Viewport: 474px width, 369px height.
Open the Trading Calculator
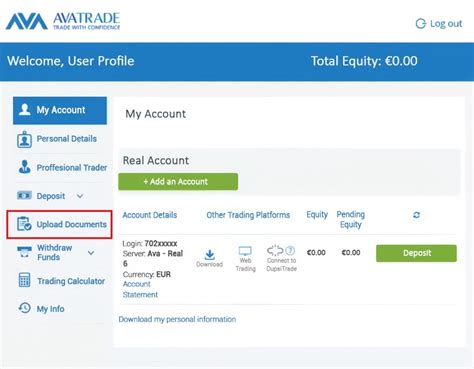pos(61,281)
